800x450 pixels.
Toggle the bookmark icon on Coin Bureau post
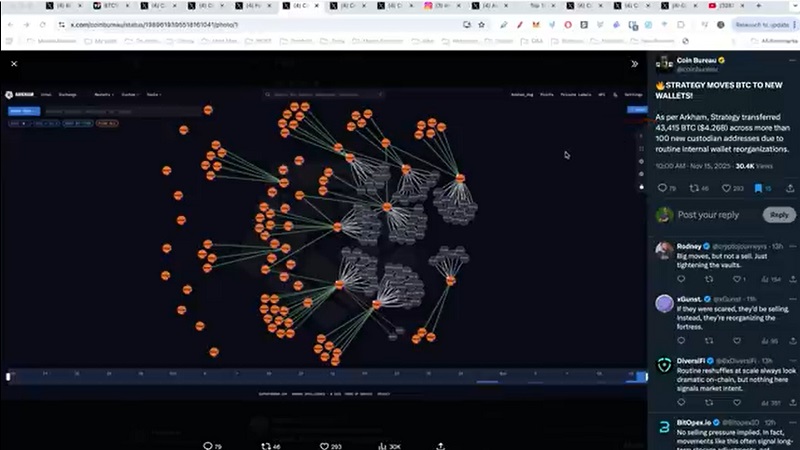pyautogui.click(x=758, y=187)
